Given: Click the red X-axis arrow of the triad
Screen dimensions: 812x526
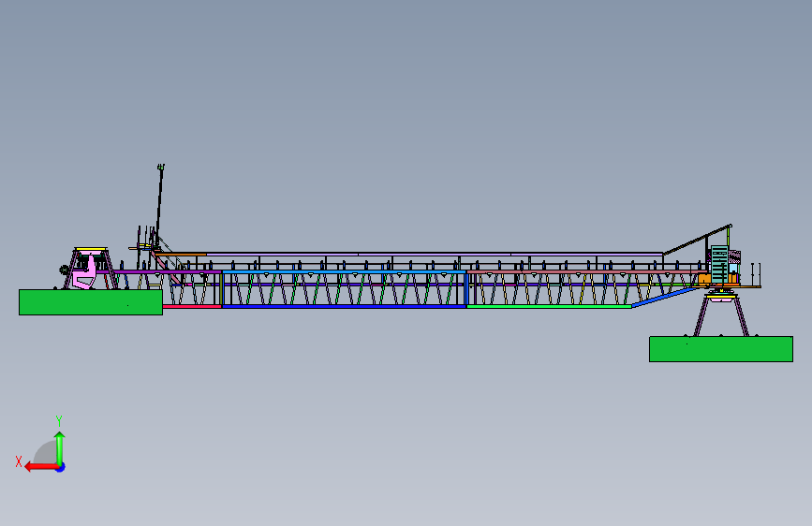Looking at the screenshot, I should [x=41, y=467].
